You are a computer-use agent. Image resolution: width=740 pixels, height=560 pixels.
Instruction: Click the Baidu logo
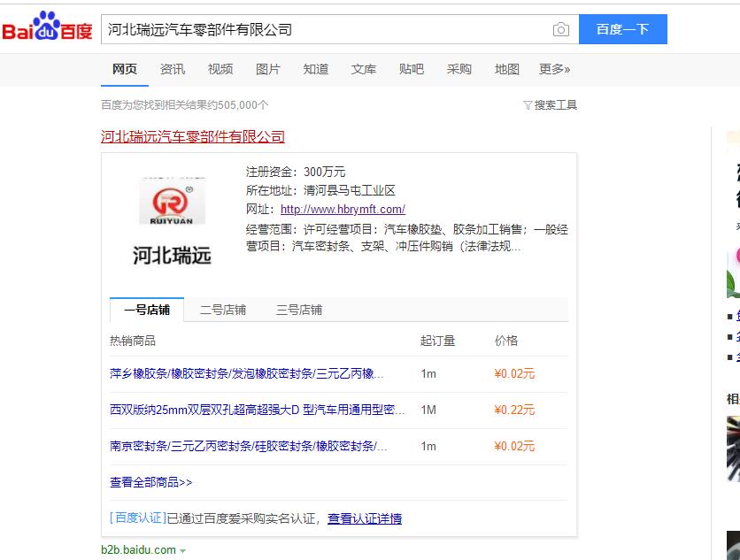point(47,27)
